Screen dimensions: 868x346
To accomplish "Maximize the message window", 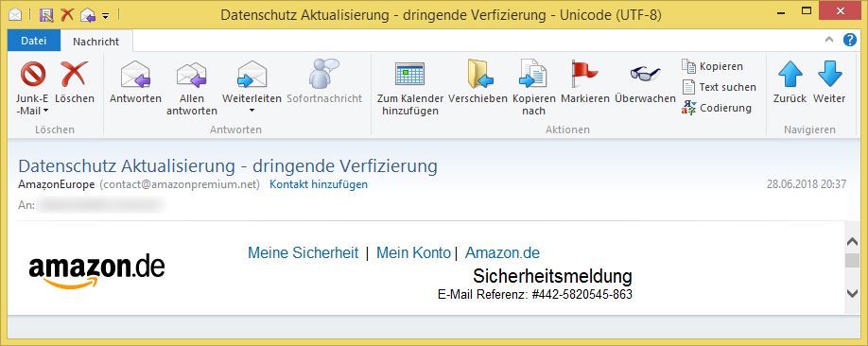I will point(807,10).
